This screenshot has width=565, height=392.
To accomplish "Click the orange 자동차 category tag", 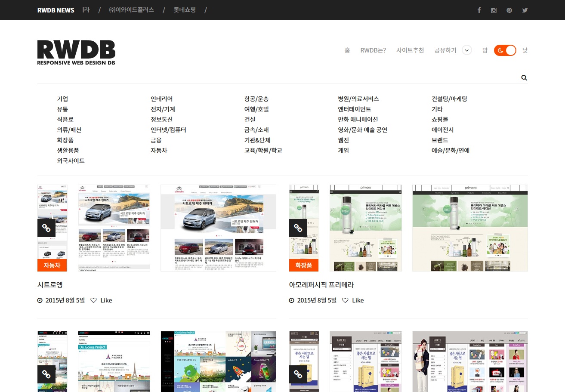I will click(52, 265).
